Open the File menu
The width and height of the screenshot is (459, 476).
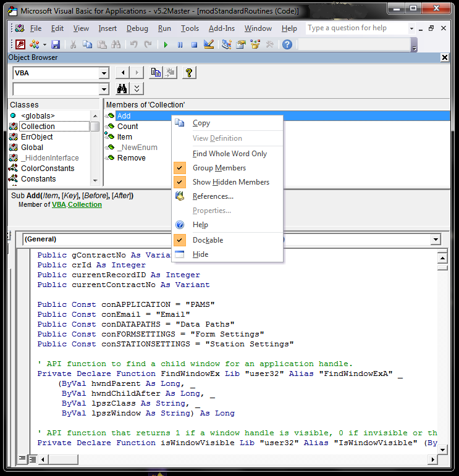pos(36,28)
